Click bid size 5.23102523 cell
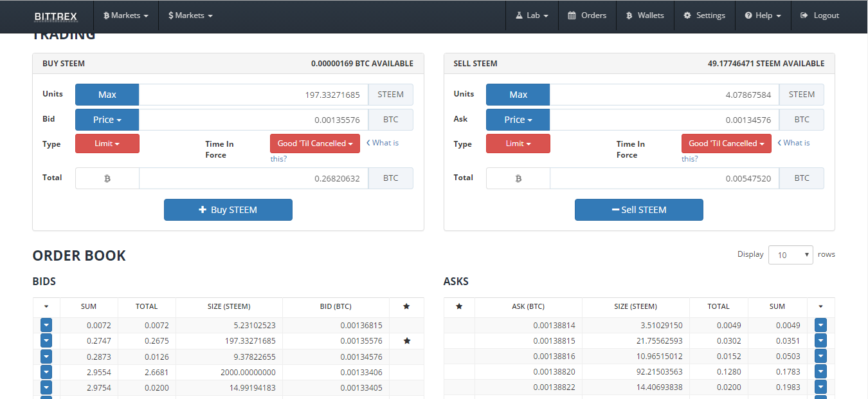This screenshot has width=868, height=399. point(229,326)
